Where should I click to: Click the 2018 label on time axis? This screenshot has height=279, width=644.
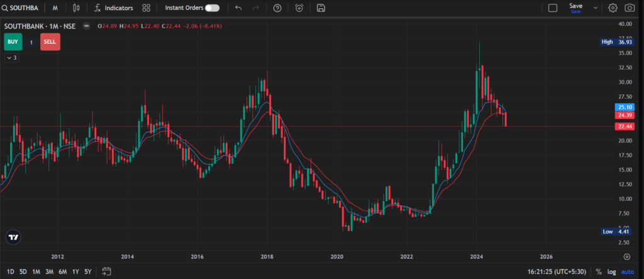tap(267, 257)
